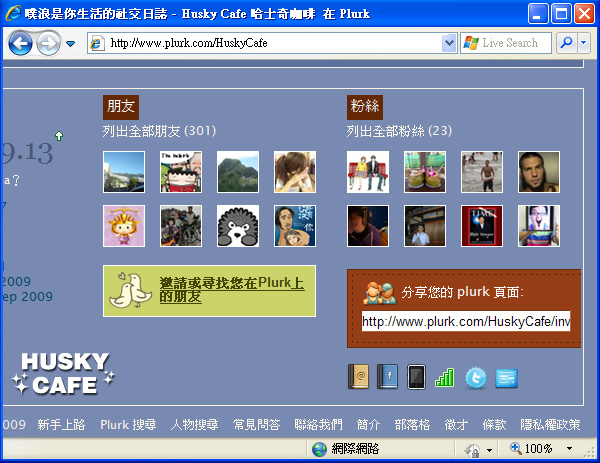600x463 pixels.
Task: Open 部落格 footer link
Action: (x=412, y=425)
